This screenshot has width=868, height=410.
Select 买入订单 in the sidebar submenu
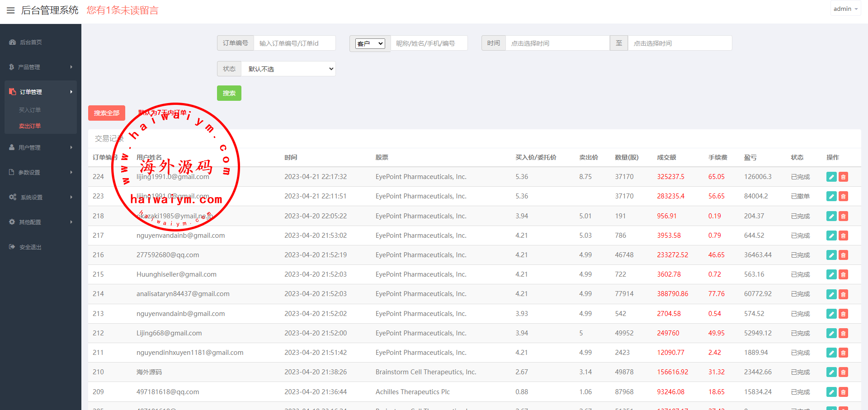coord(30,110)
